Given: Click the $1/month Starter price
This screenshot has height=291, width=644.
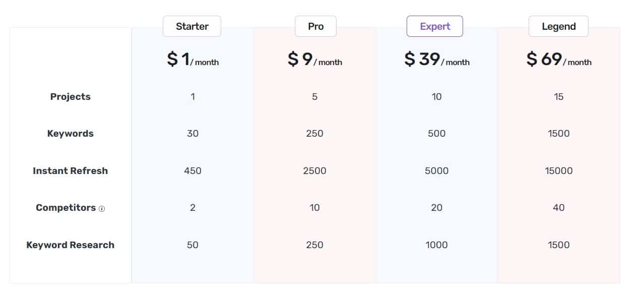Looking at the screenshot, I should pos(192,60).
